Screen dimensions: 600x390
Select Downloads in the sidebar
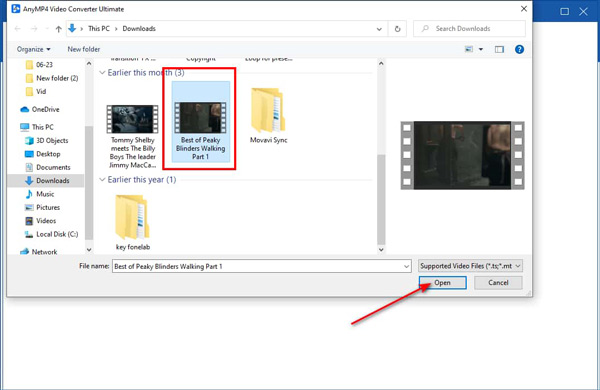pyautogui.click(x=46, y=181)
